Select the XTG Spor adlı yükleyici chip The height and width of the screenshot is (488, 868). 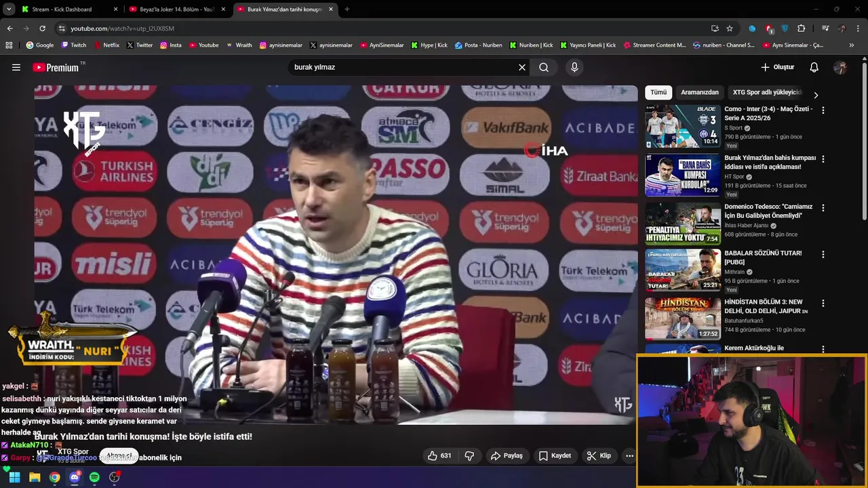coord(767,92)
